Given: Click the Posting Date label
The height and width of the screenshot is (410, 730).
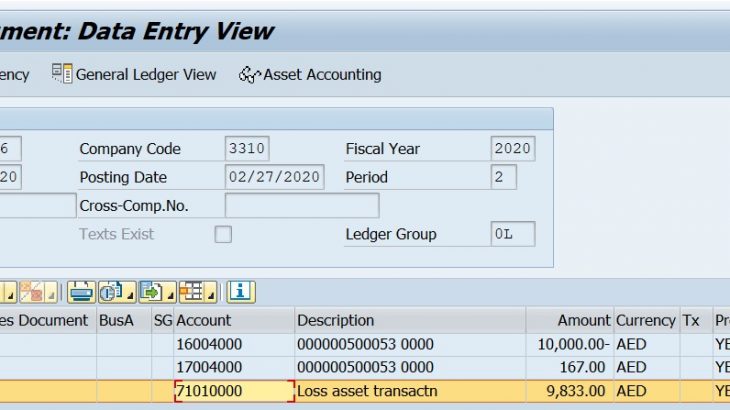Looking at the screenshot, I should point(123,177).
